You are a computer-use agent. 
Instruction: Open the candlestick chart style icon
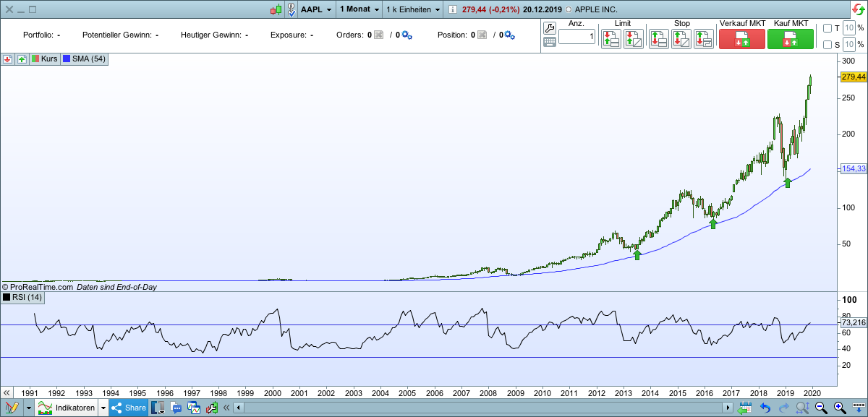(x=276, y=9)
